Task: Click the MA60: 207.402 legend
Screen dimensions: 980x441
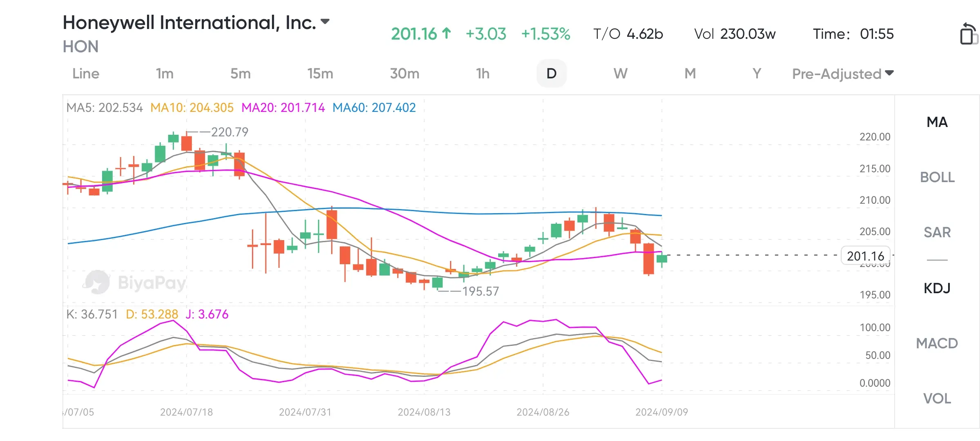Action: coord(374,108)
